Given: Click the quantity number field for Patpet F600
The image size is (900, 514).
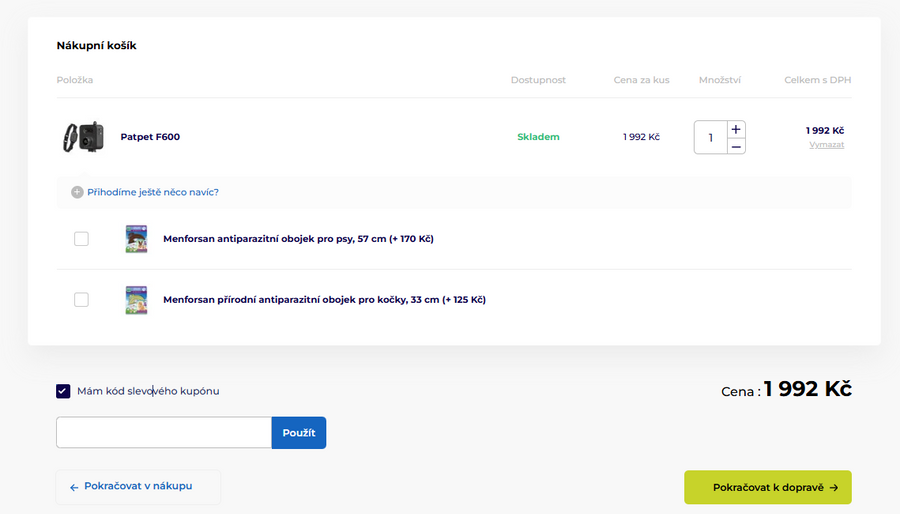Looking at the screenshot, I should click(x=711, y=137).
